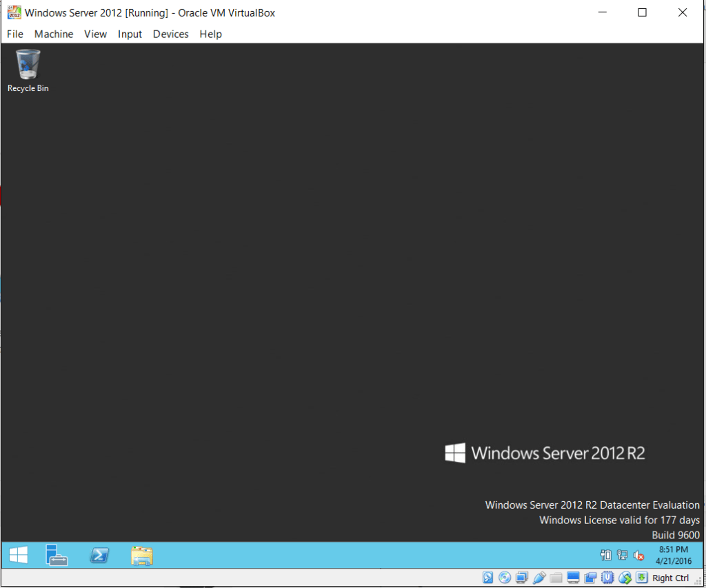Viewport: 706px width, 588px height.
Task: Open the Help menu
Action: click(x=210, y=34)
